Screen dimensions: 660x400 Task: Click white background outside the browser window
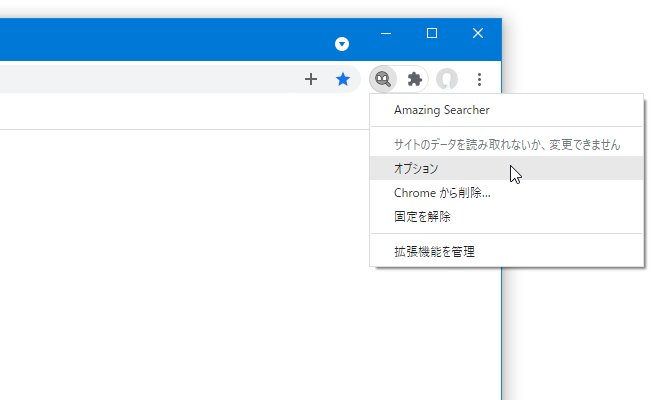click(x=581, y=337)
